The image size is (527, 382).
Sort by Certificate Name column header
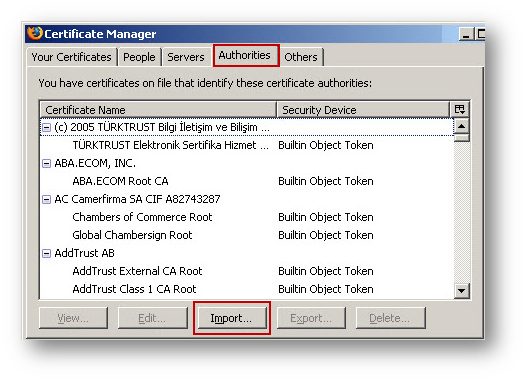point(158,110)
